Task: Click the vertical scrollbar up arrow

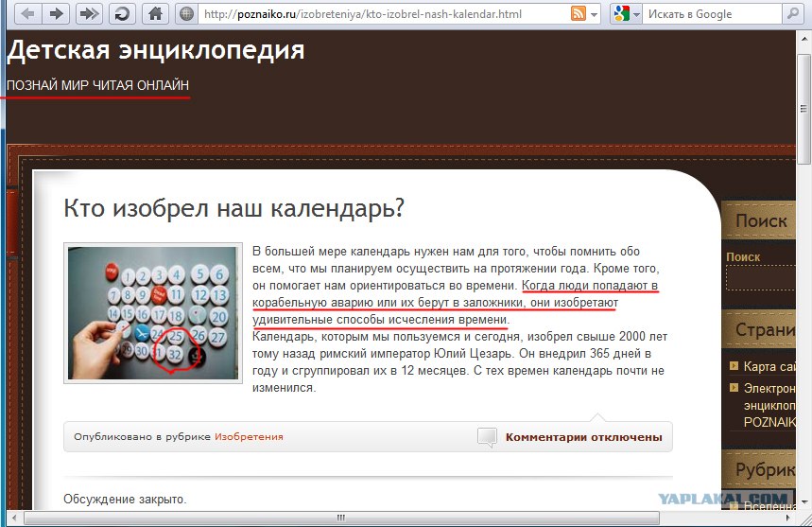Action: click(803, 39)
